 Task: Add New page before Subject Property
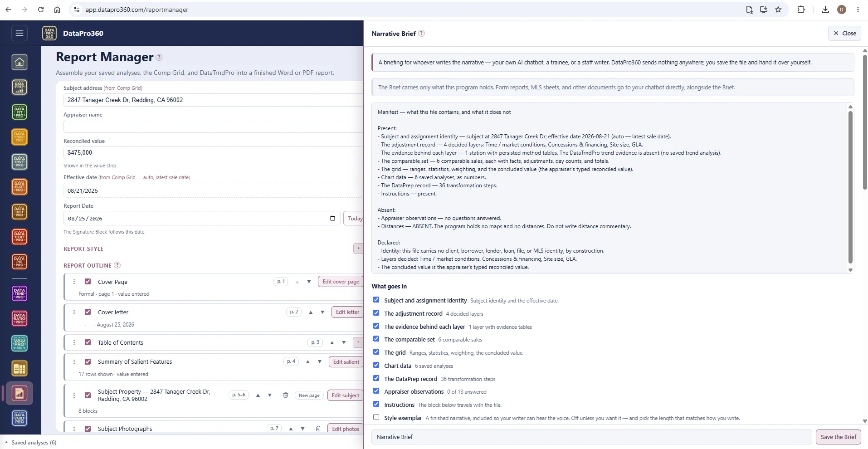[309, 395]
